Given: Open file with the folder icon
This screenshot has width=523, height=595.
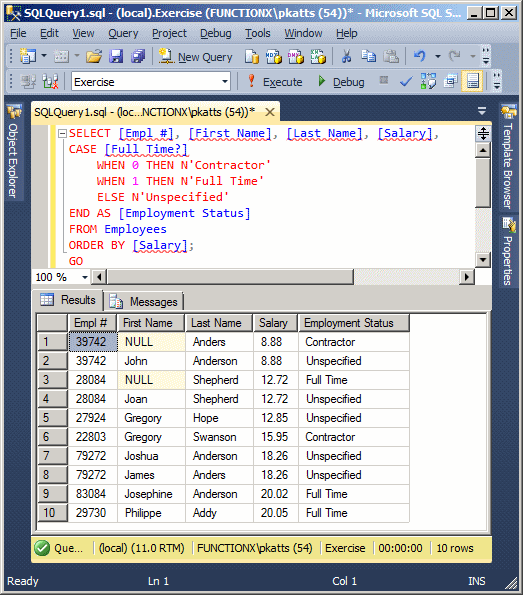Looking at the screenshot, I should click(94, 57).
